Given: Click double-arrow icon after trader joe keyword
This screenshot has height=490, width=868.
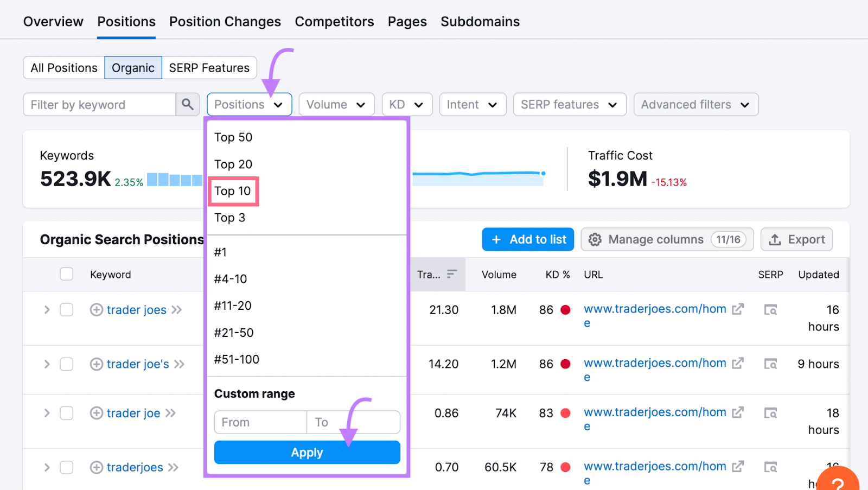Looking at the screenshot, I should (171, 413).
